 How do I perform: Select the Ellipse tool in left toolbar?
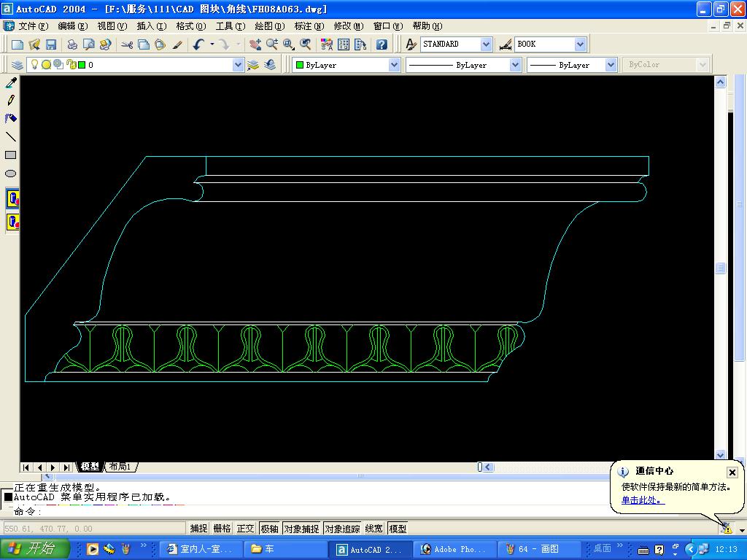10,174
